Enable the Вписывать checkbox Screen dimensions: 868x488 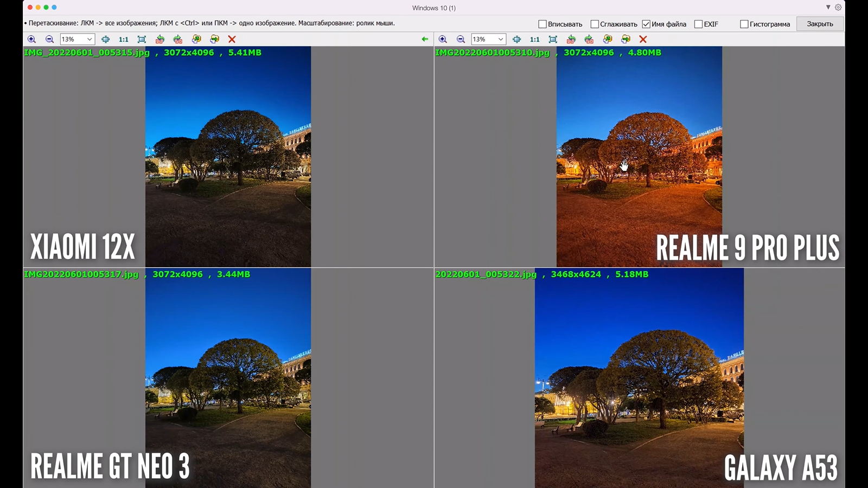[x=542, y=24]
